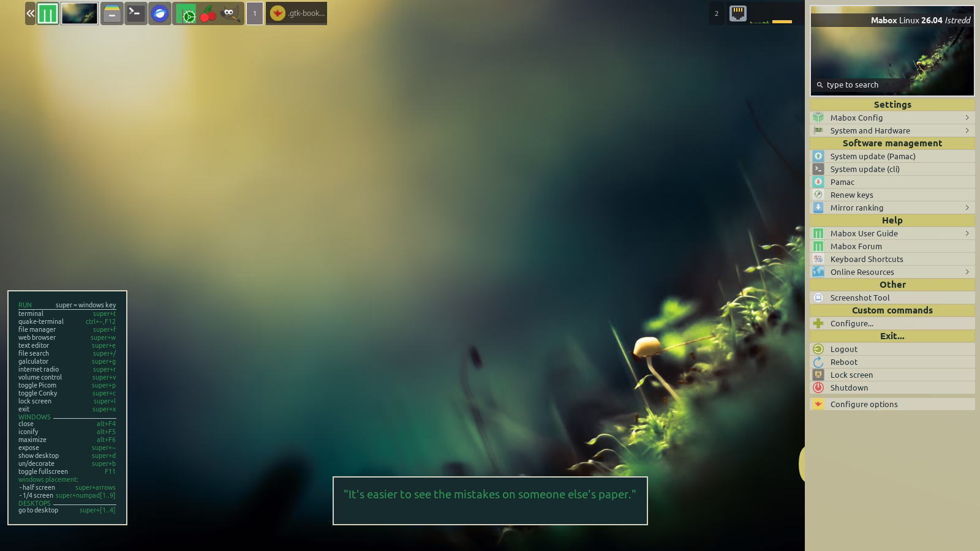Expand the Mabox Config submenu
Image resolution: width=980 pixels, height=551 pixels.
tap(892, 118)
